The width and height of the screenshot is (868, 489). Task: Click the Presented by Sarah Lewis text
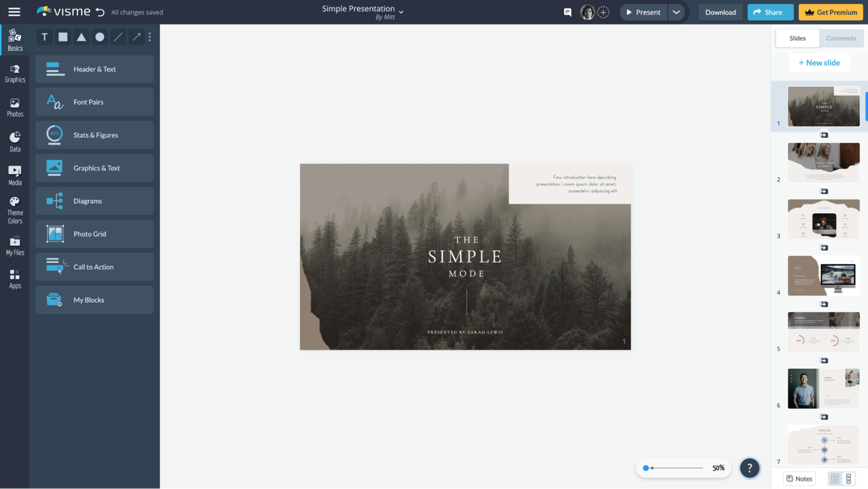465,332
